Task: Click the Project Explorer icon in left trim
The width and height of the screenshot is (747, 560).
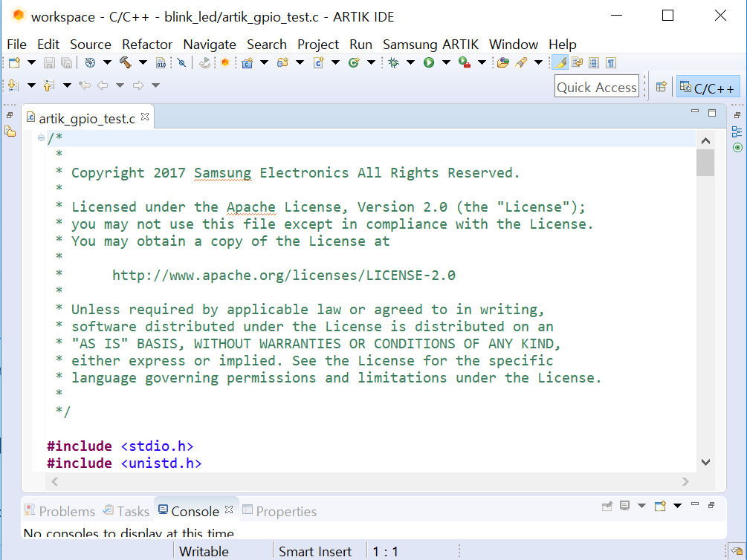Action: click(x=10, y=131)
